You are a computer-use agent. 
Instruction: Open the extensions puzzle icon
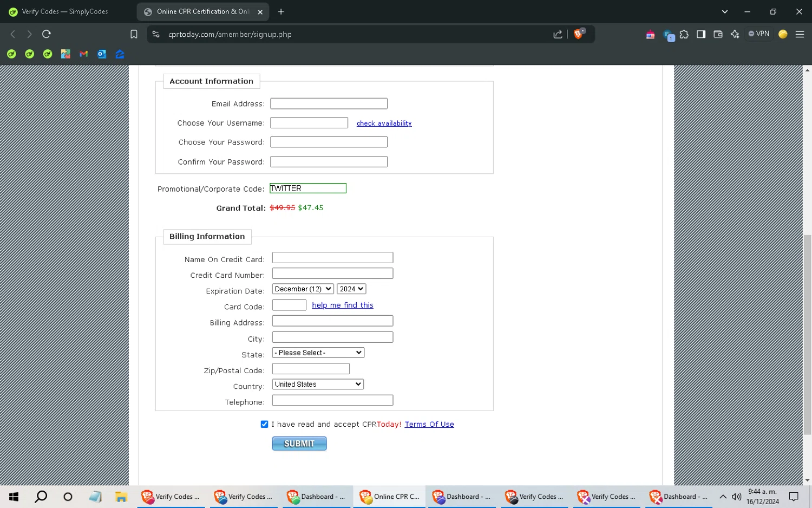tap(684, 34)
